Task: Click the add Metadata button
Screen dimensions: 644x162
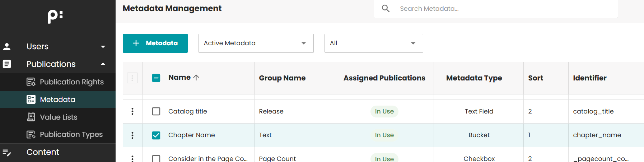Action: pyautogui.click(x=155, y=43)
